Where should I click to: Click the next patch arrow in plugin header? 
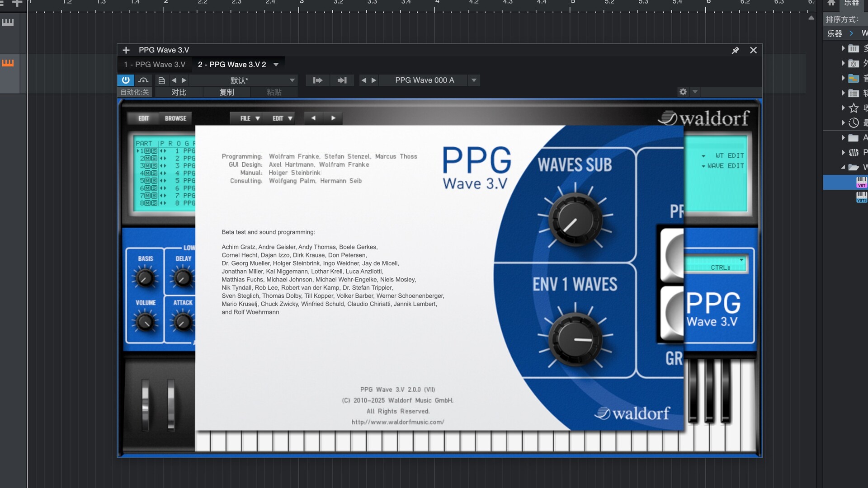[x=333, y=118]
